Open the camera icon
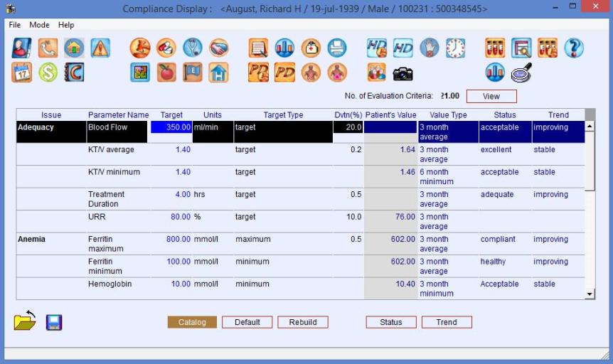 point(403,73)
